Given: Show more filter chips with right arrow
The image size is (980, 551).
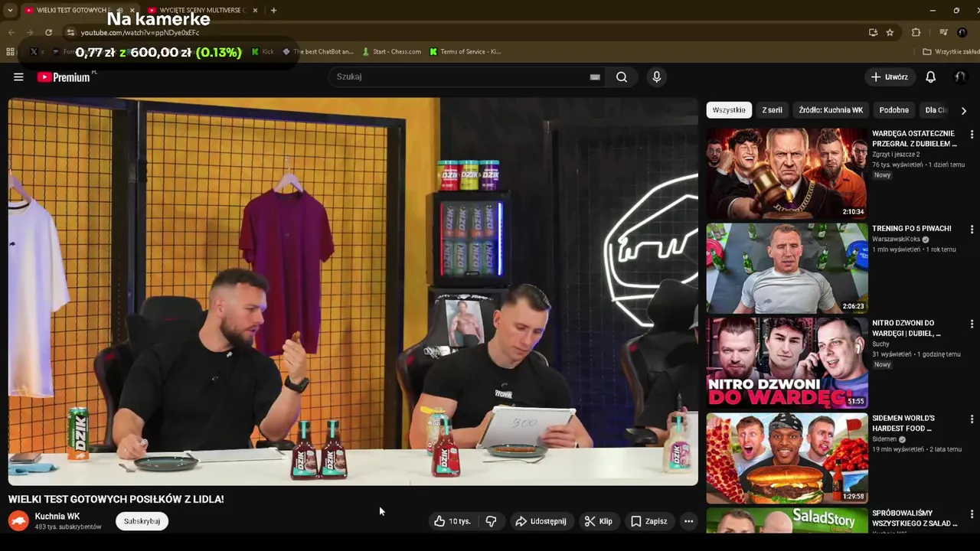Looking at the screenshot, I should (x=963, y=110).
